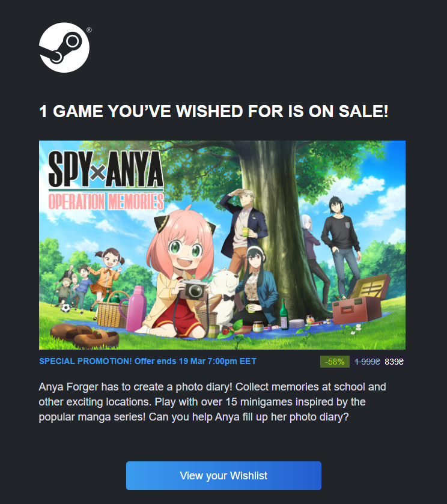447x504 pixels.
Task: Click the pink thermos bottle on the blanket
Action: pyautogui.click(x=136, y=308)
